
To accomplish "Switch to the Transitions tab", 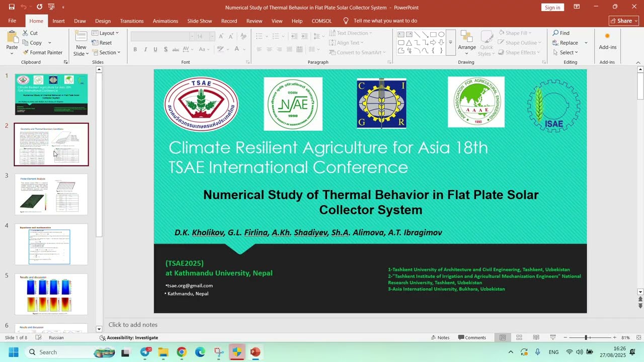I will tap(132, 21).
